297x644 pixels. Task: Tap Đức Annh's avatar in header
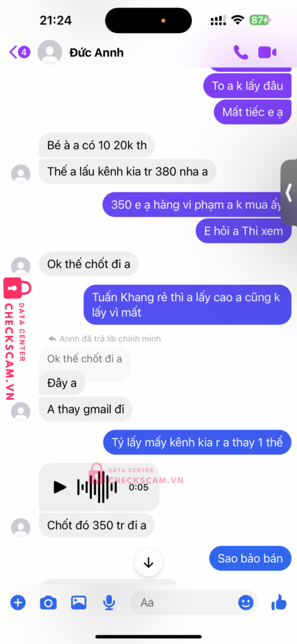pos(50,52)
